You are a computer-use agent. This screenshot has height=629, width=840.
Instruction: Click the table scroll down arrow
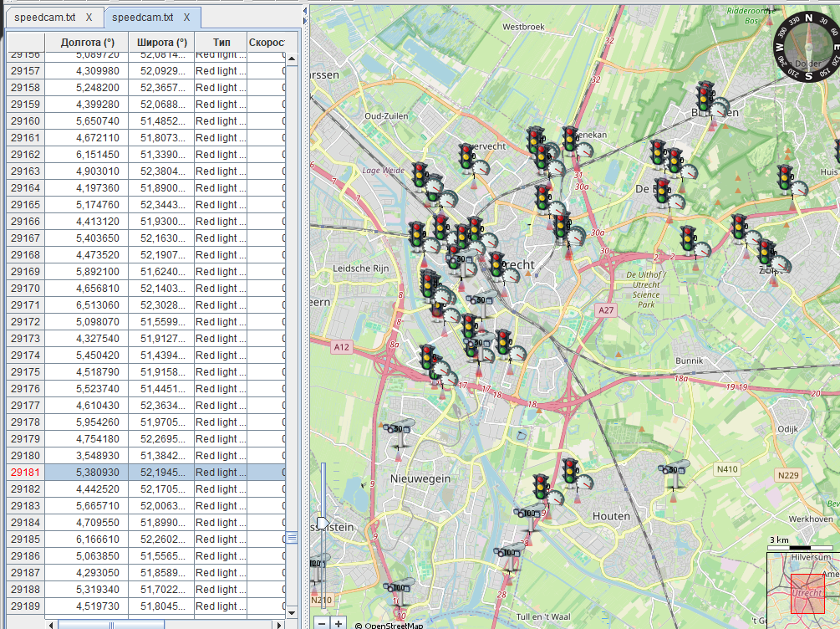pyautogui.click(x=292, y=612)
